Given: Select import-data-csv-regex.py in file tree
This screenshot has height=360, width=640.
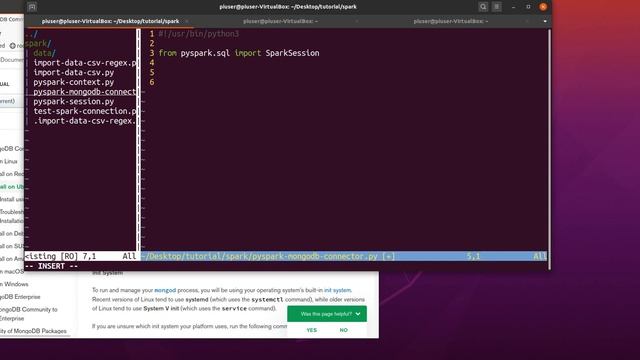Looking at the screenshot, I should pyautogui.click(x=85, y=63).
